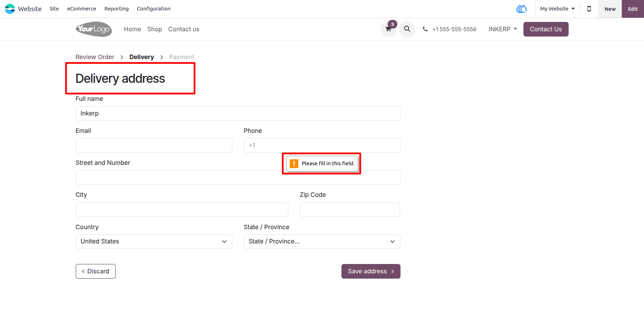Viewport: 644px width, 336px height.
Task: Click the Discard button
Action: click(96, 271)
